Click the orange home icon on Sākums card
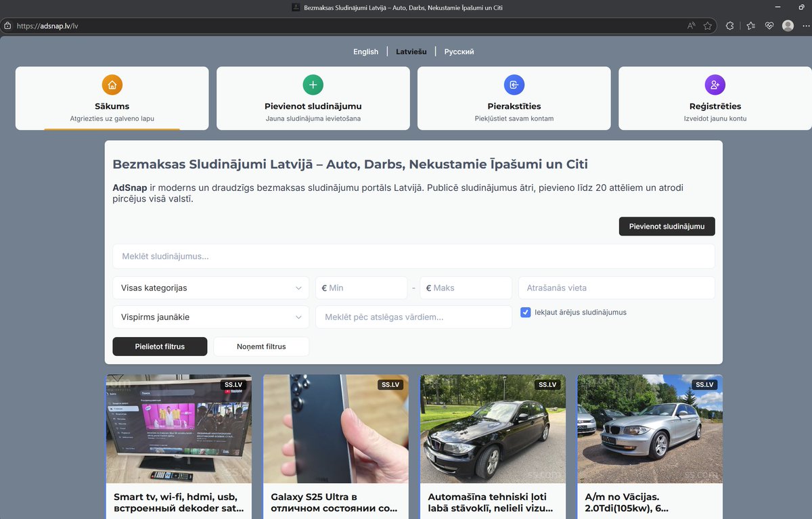 click(x=111, y=85)
